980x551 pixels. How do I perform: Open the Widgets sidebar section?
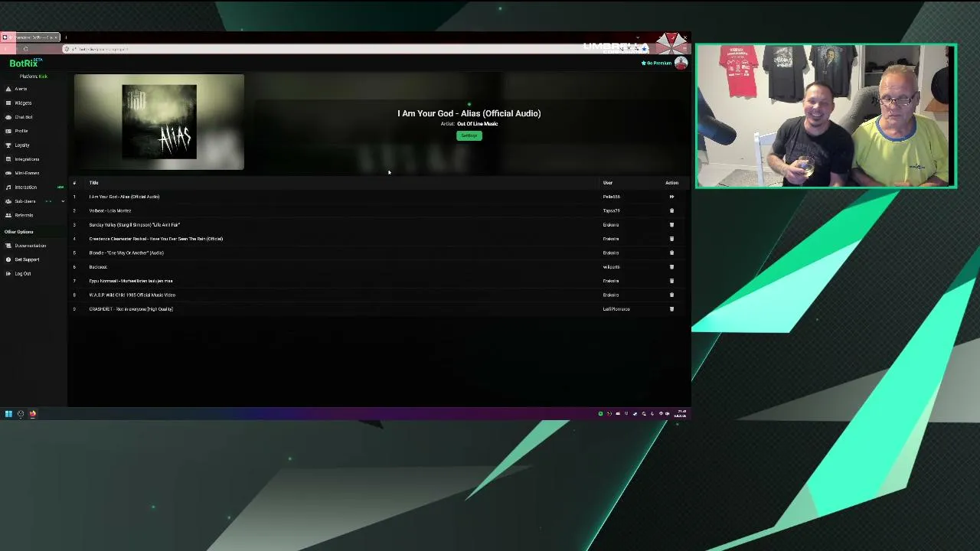tap(23, 103)
